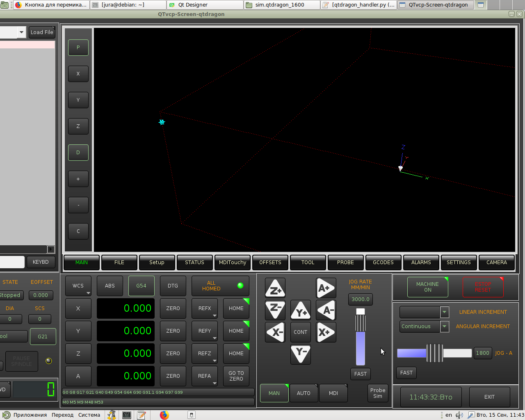Click X axis DRO value field

126,308
